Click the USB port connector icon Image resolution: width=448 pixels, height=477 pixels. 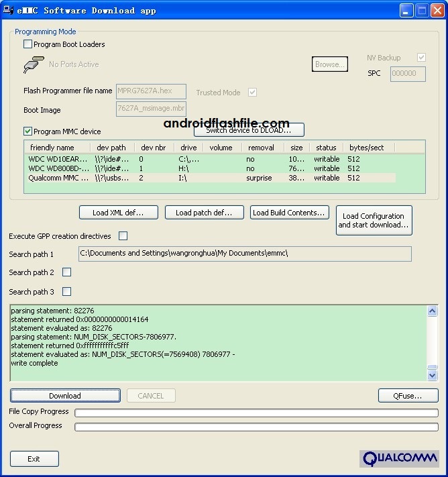click(34, 64)
